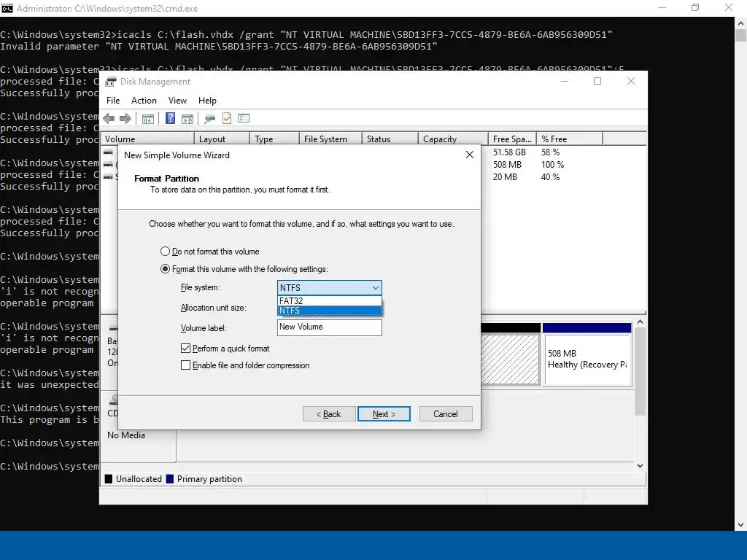Click the Settings checklist toolbar icon
Screen dimensions: 747x560
(244, 118)
